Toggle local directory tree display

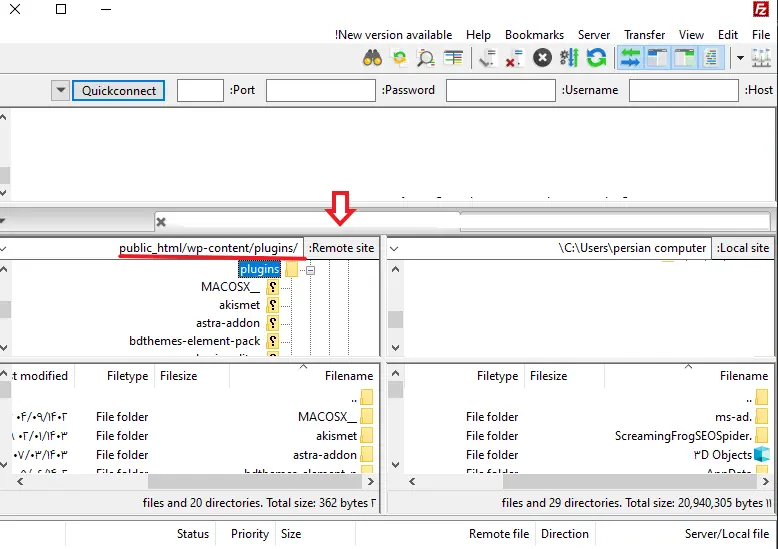click(x=684, y=58)
